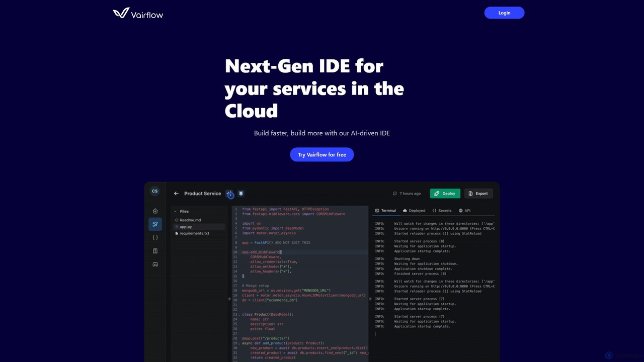Screen dimensions: 644x362
Task: Open the docs book sidebar icon
Action: point(155,251)
